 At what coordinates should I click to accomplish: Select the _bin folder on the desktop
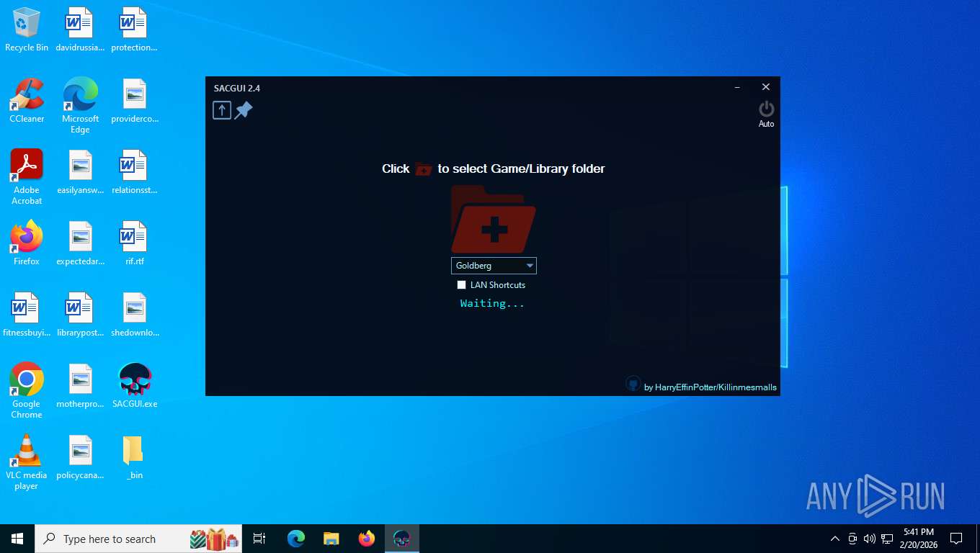tap(135, 457)
